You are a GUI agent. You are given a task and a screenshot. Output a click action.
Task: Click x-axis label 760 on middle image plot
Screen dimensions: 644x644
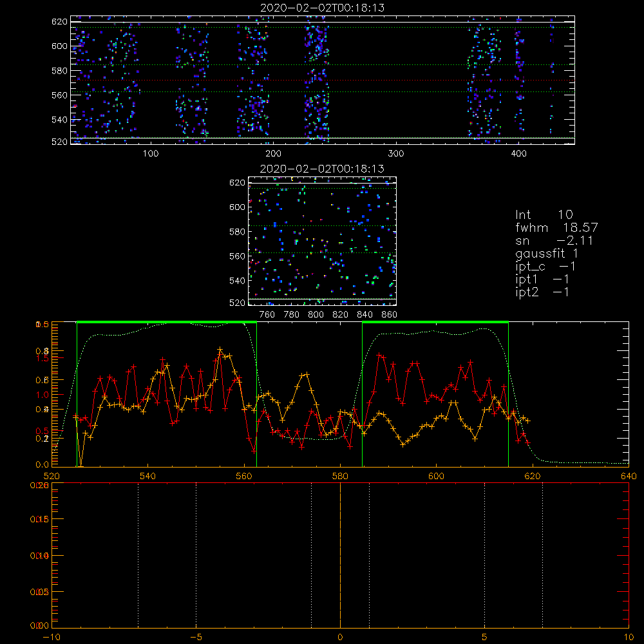[267, 315]
